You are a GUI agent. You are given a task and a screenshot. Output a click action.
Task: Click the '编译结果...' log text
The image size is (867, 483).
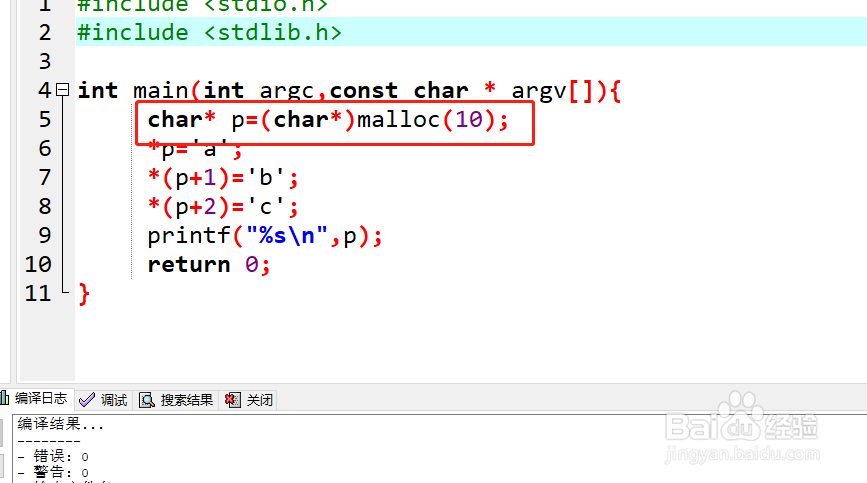(61, 424)
